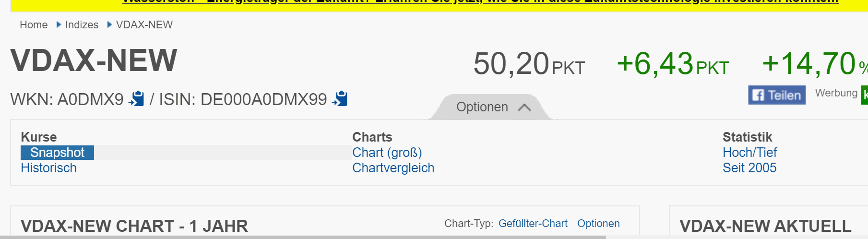The height and width of the screenshot is (239, 868).
Task: Open the Seit 2005 statistics link
Action: (x=749, y=168)
